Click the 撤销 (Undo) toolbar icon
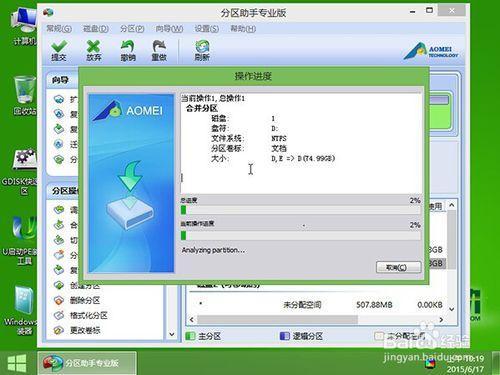Image resolution: width=500 pixels, height=375 pixels. 128,51
